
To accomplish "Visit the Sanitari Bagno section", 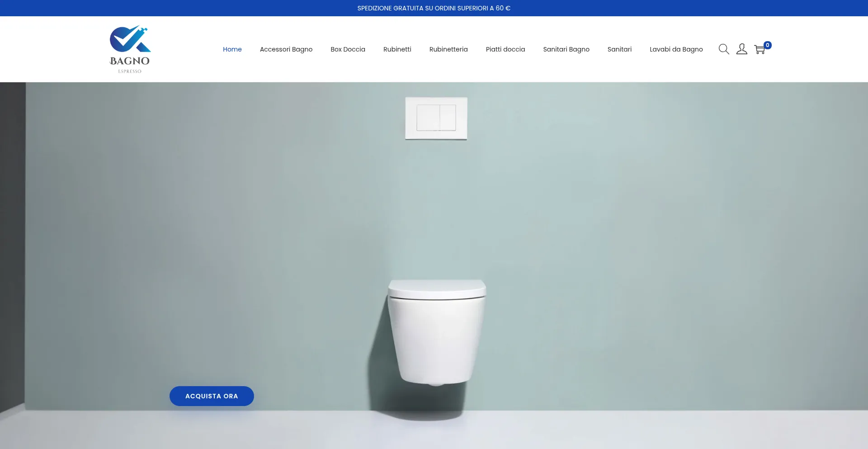I will click(x=566, y=49).
